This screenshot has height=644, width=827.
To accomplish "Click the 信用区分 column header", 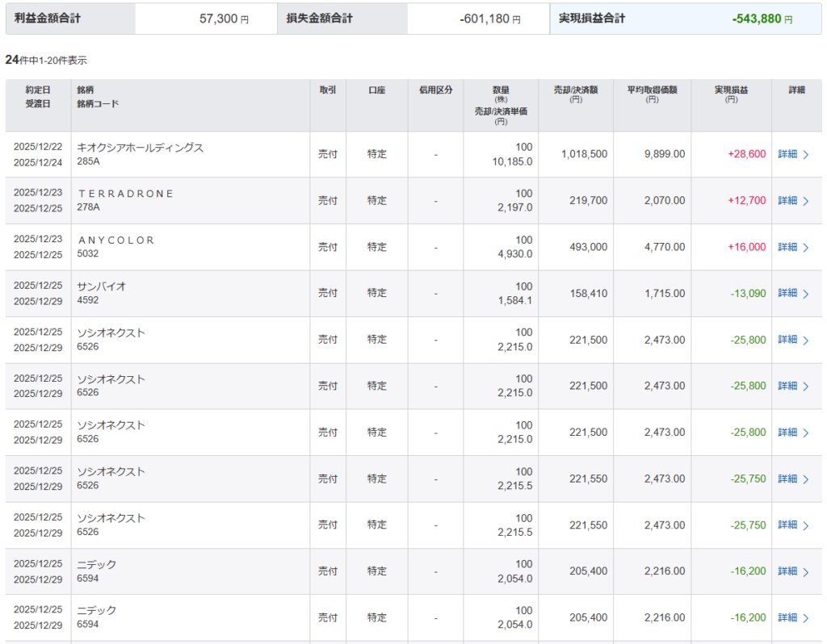I will (435, 90).
